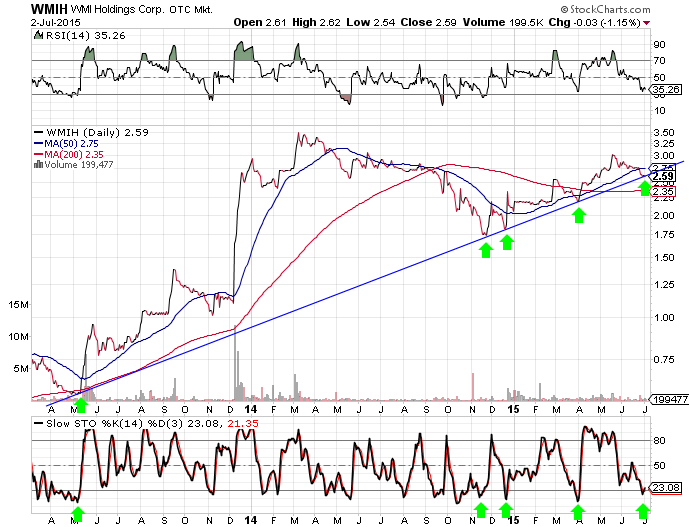
Task: Click the WMIH ticker symbol heading
Action: click(x=49, y=9)
